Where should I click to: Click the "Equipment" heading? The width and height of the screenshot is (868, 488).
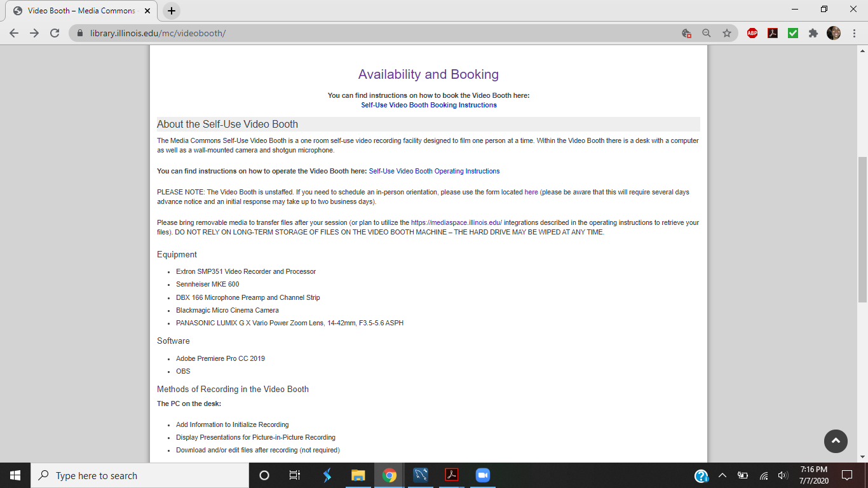tap(177, 254)
